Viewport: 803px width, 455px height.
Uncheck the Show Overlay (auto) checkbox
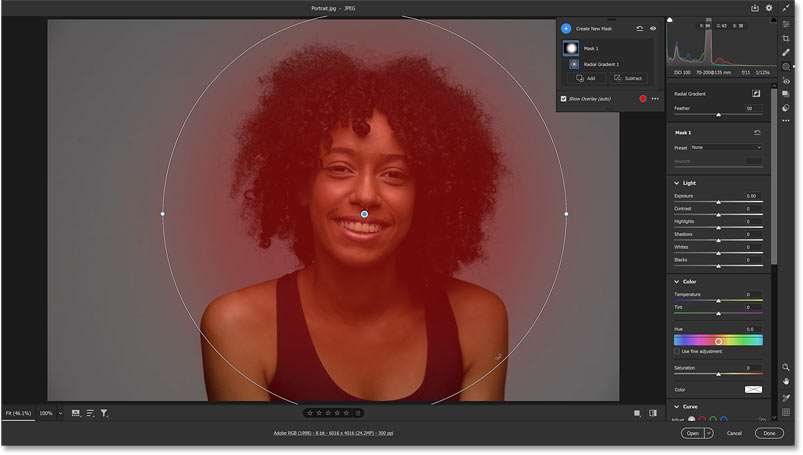[x=563, y=99]
